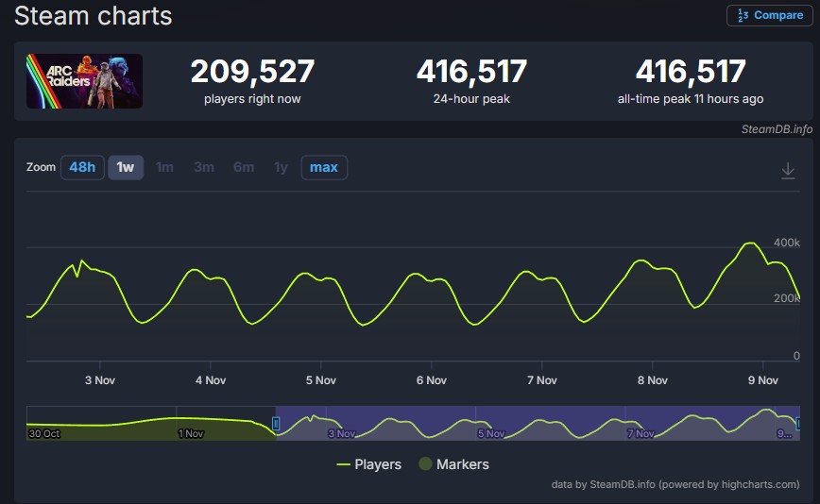Click the 5 Nov axis label
The image size is (820, 504).
[x=321, y=380]
